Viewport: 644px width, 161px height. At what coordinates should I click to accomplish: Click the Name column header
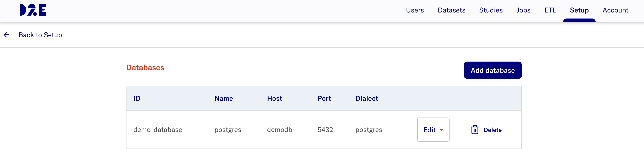click(x=223, y=98)
